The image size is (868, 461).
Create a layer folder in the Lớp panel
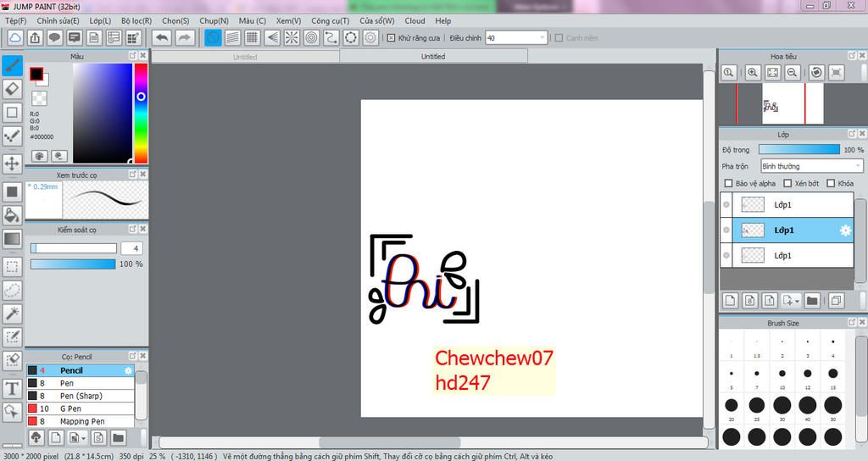point(812,301)
